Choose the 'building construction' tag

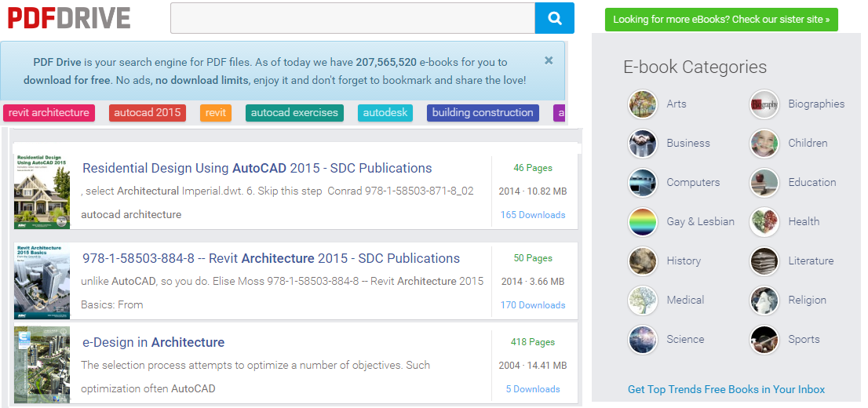click(x=483, y=113)
